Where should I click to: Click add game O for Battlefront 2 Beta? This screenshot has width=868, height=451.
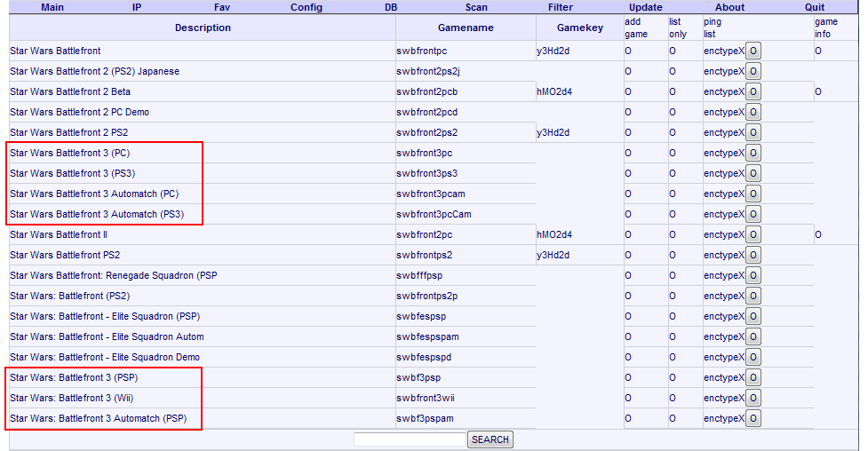[x=628, y=91]
